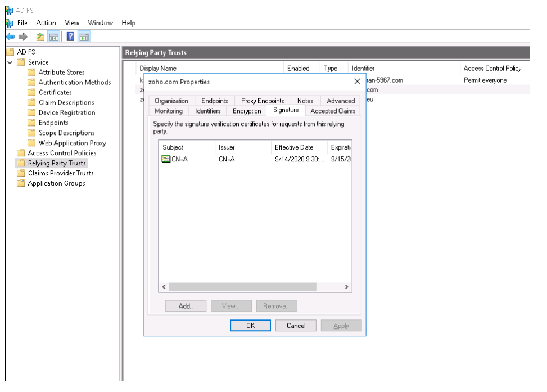Viewport: 547px width, 392px height.
Task: Open the Action menu
Action: pos(46,23)
